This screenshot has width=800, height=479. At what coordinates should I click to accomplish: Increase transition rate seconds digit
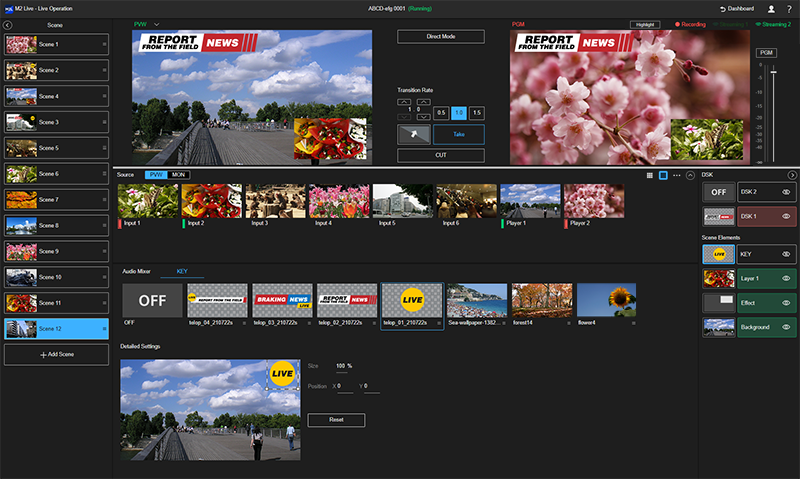click(x=404, y=102)
